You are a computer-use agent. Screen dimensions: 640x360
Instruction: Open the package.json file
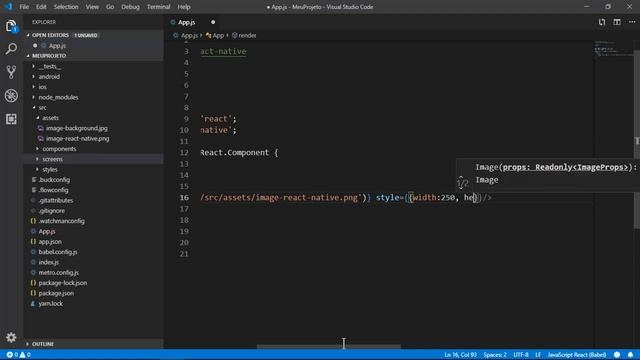[56, 293]
